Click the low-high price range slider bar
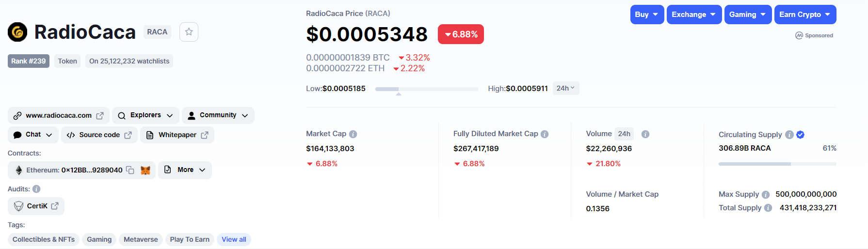This screenshot has width=868, height=249. pyautogui.click(x=427, y=89)
